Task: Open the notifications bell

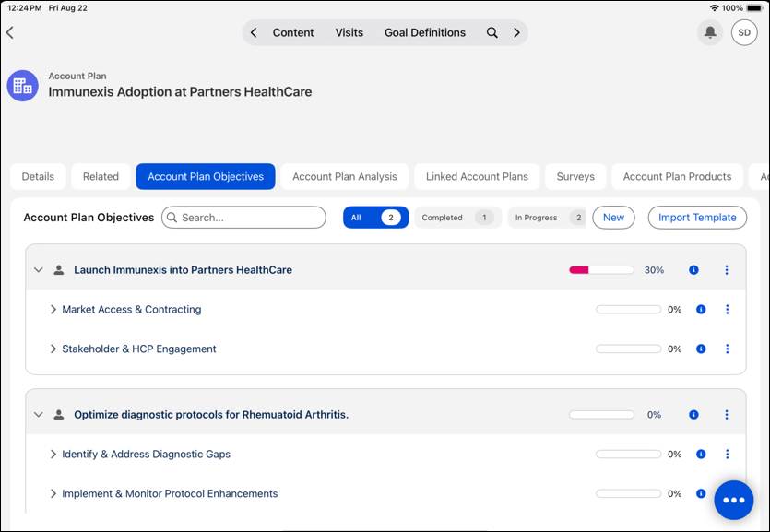Action: 709,32
